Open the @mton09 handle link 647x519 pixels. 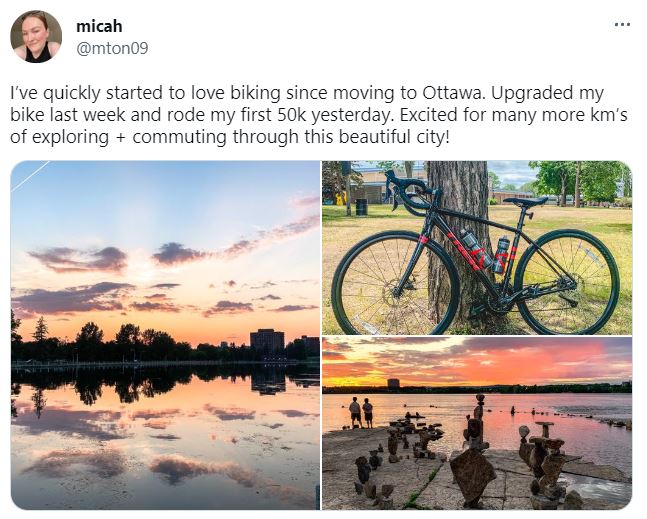[x=112, y=47]
